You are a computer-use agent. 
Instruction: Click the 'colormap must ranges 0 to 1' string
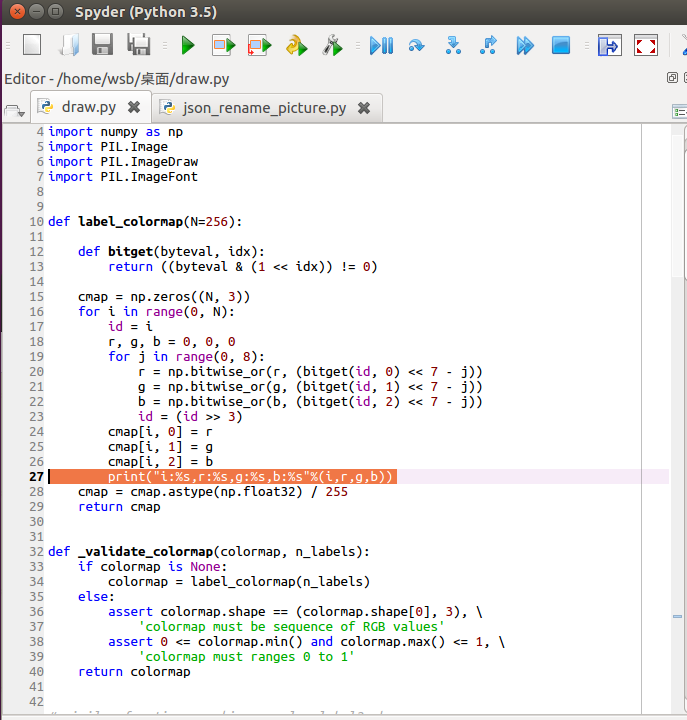coord(247,657)
